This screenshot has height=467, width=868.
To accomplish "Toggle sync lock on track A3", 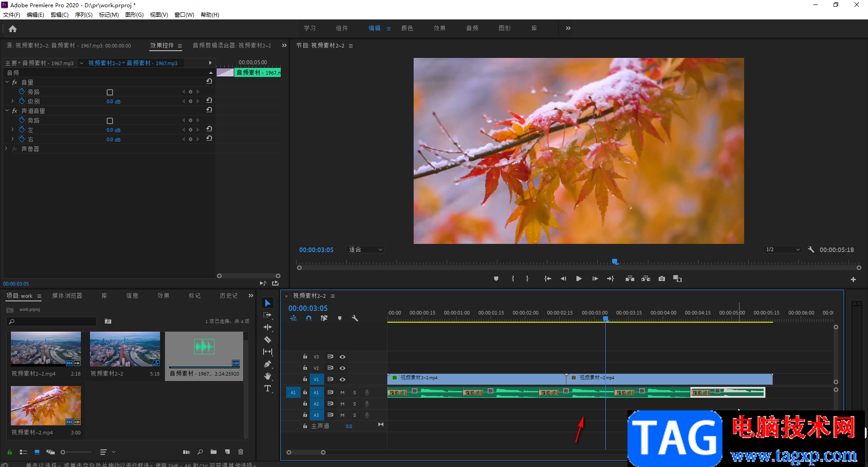I will click(330, 415).
